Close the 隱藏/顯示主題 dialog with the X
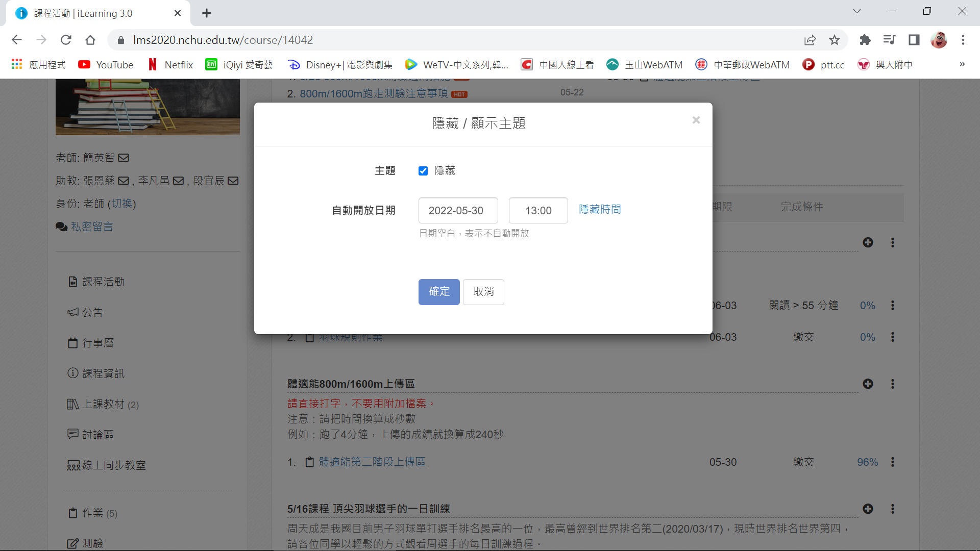Viewport: 980px width, 551px height. pos(696,120)
